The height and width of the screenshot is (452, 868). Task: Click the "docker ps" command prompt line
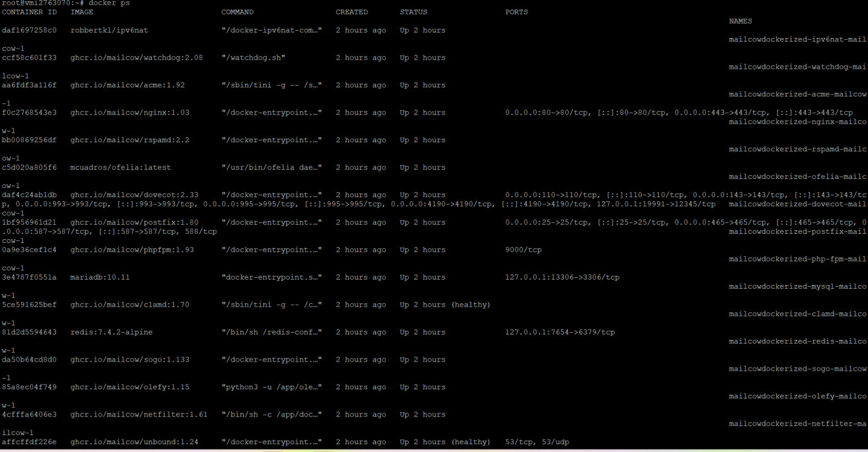point(65,3)
